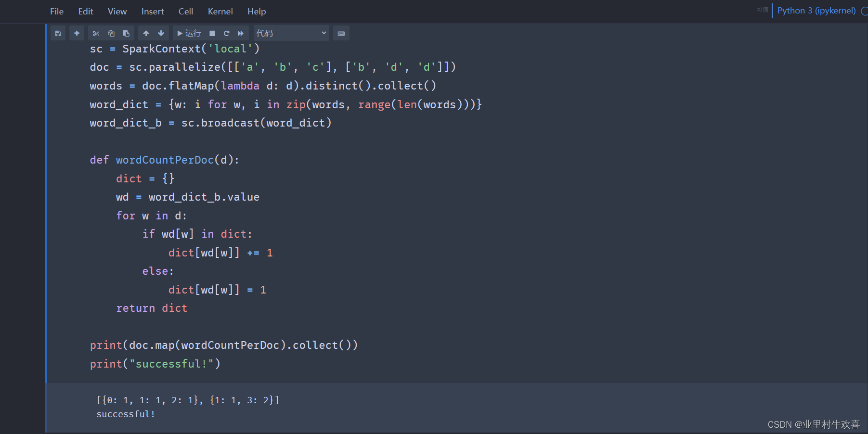Click the print(doc.map(...).collect()) line

point(224,345)
